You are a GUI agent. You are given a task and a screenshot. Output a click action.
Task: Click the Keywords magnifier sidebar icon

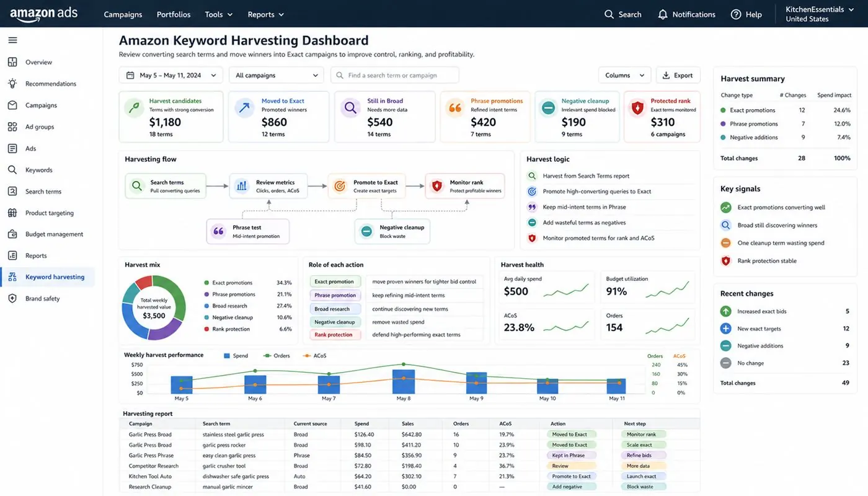coord(12,170)
